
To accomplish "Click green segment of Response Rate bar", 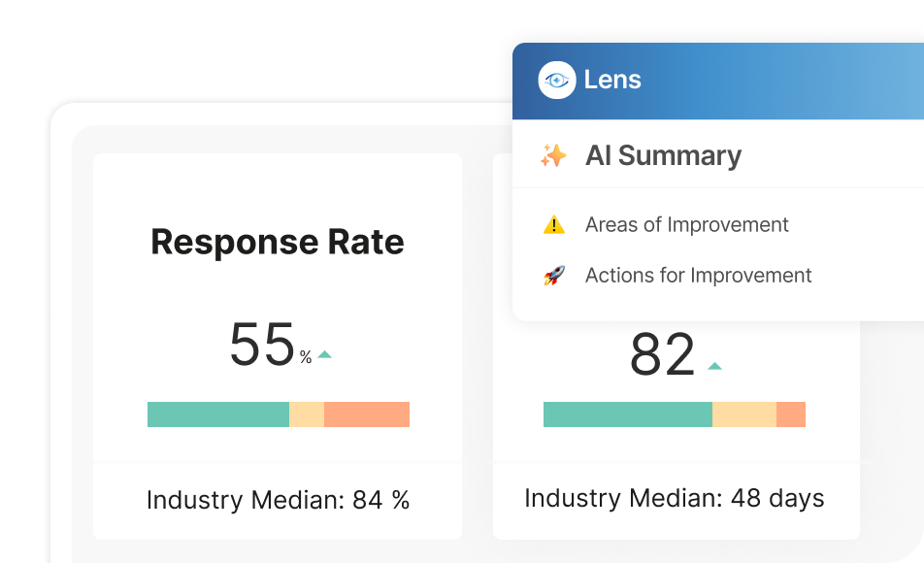I will [x=218, y=414].
